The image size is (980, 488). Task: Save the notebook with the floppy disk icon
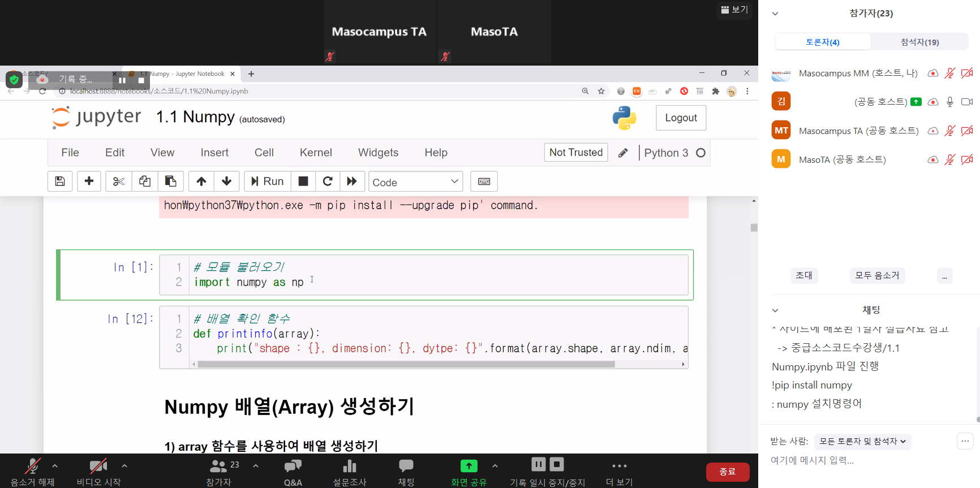point(60,182)
